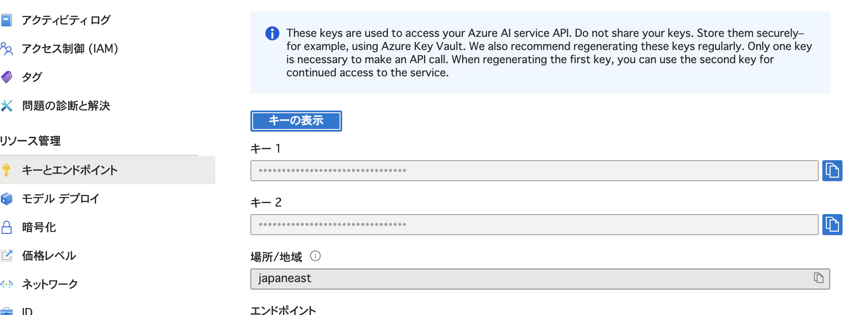
Task: Copy the japaneast region value
Action: (x=818, y=278)
